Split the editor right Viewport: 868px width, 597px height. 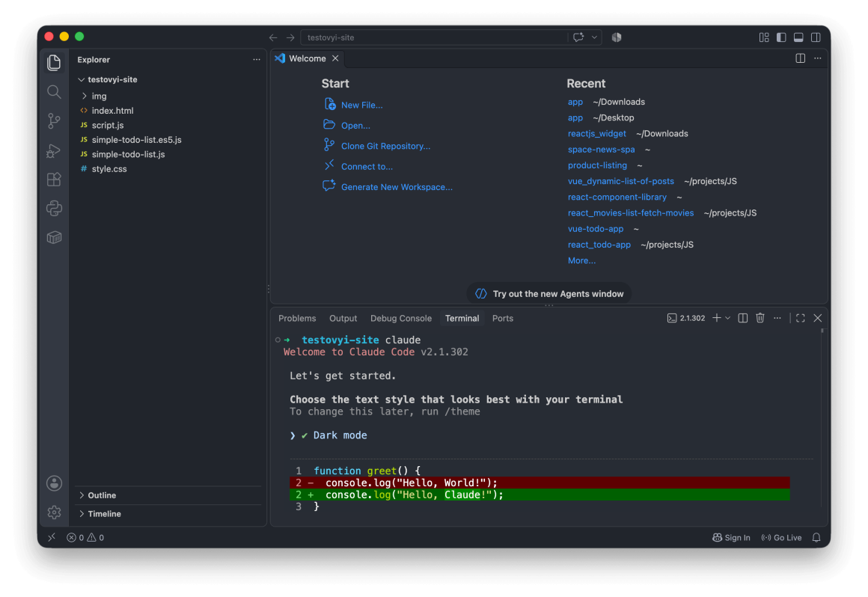pos(800,58)
